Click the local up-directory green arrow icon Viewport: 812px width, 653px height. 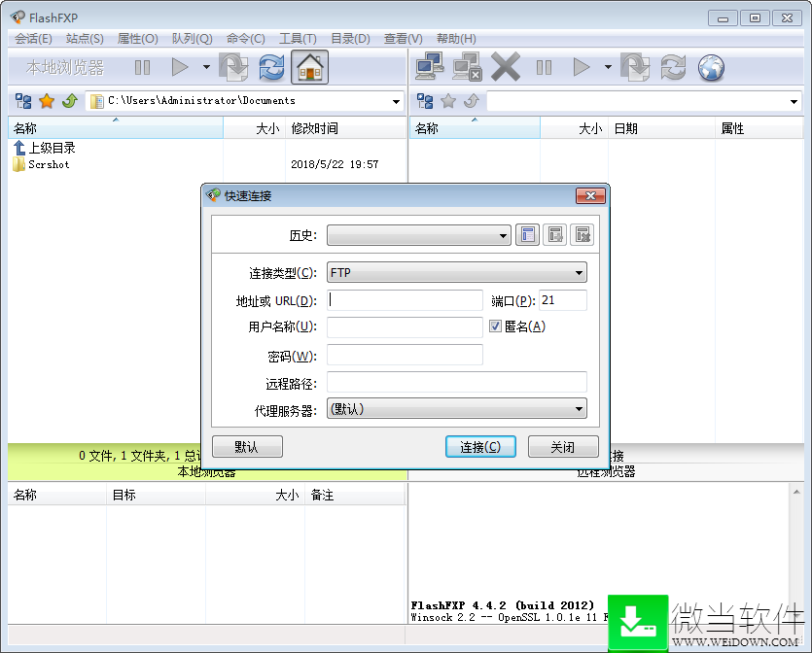[69, 101]
